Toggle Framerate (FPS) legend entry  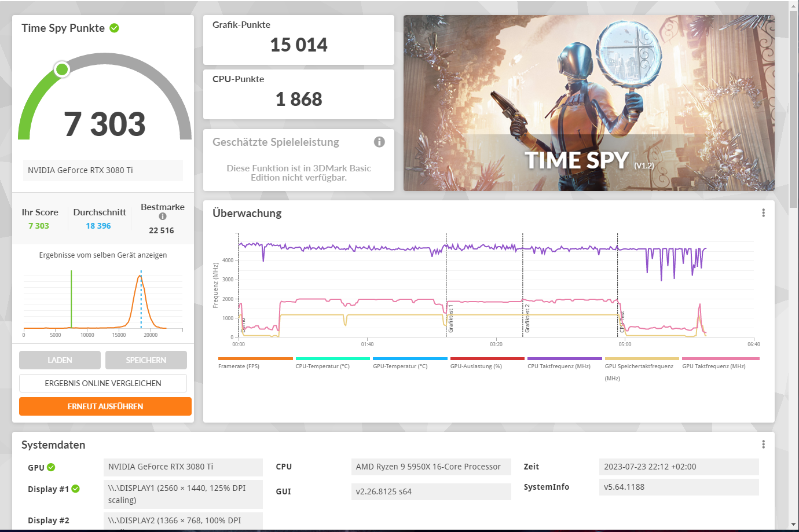[x=255, y=363]
